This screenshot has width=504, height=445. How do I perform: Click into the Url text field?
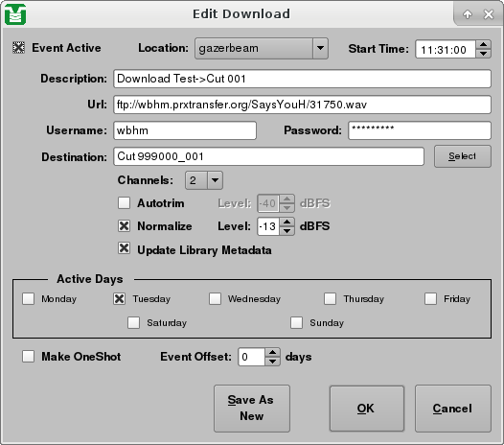[x=302, y=105]
